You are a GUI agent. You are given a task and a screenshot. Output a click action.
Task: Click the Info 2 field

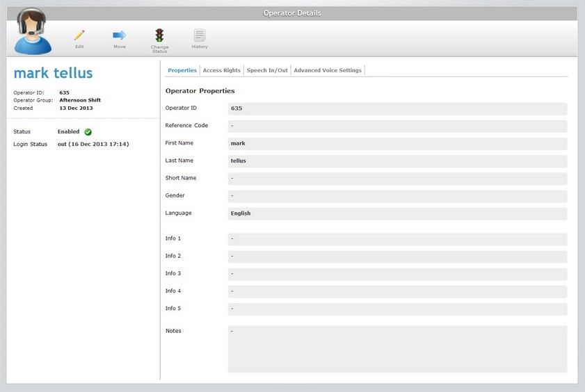397,256
